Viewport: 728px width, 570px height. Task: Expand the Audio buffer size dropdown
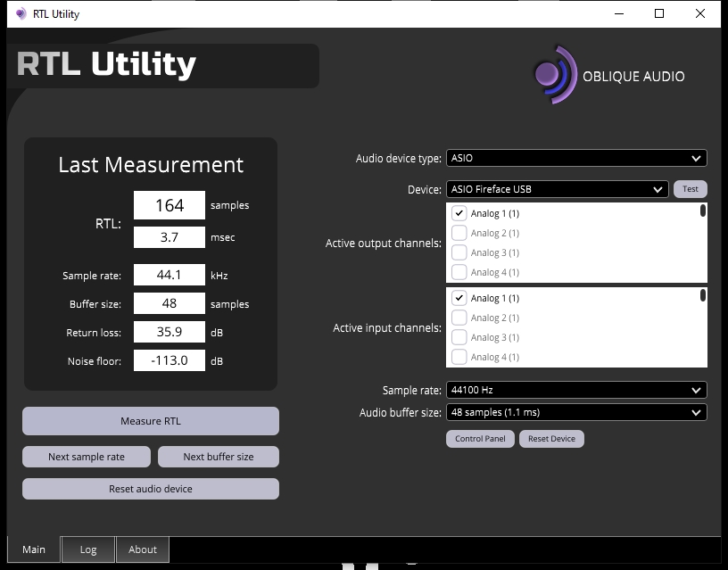[576, 412]
